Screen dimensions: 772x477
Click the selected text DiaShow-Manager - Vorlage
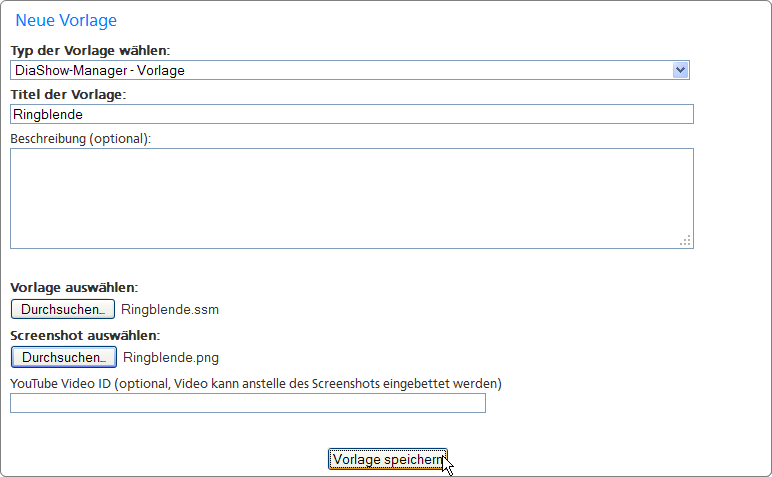click(x=100, y=70)
